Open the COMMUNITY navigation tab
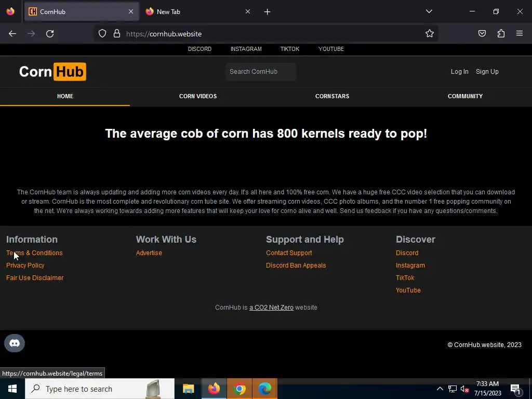Image resolution: width=532 pixels, height=399 pixels. tap(465, 96)
